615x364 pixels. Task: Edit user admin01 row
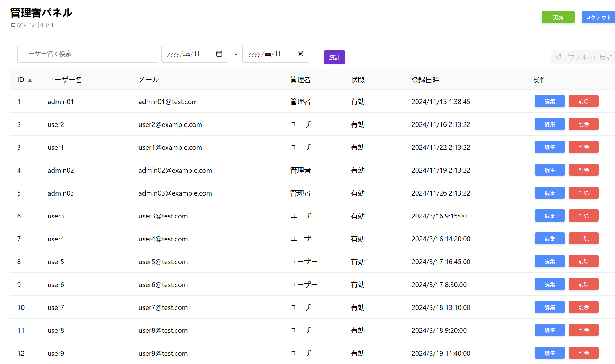[x=549, y=101]
